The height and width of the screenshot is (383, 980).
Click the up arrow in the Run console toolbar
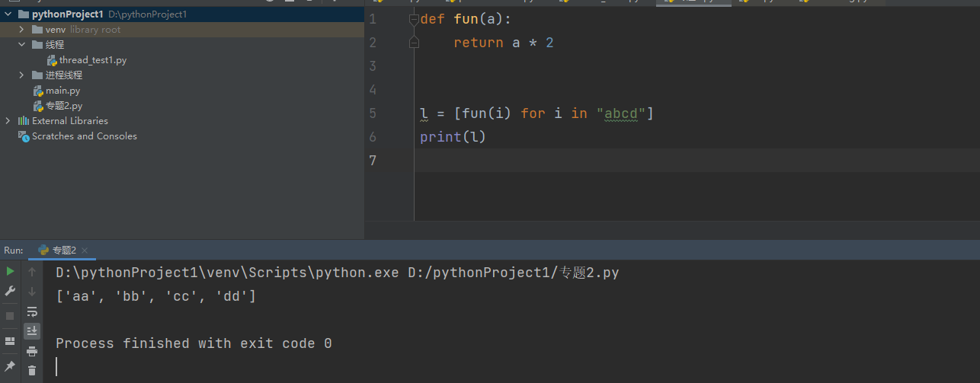[32, 272]
